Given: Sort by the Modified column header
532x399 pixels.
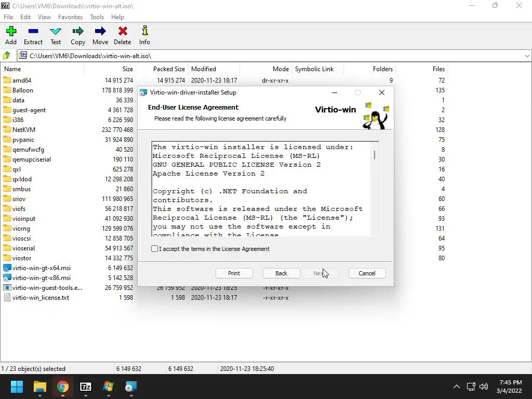Looking at the screenshot, I should pyautogui.click(x=214, y=69).
